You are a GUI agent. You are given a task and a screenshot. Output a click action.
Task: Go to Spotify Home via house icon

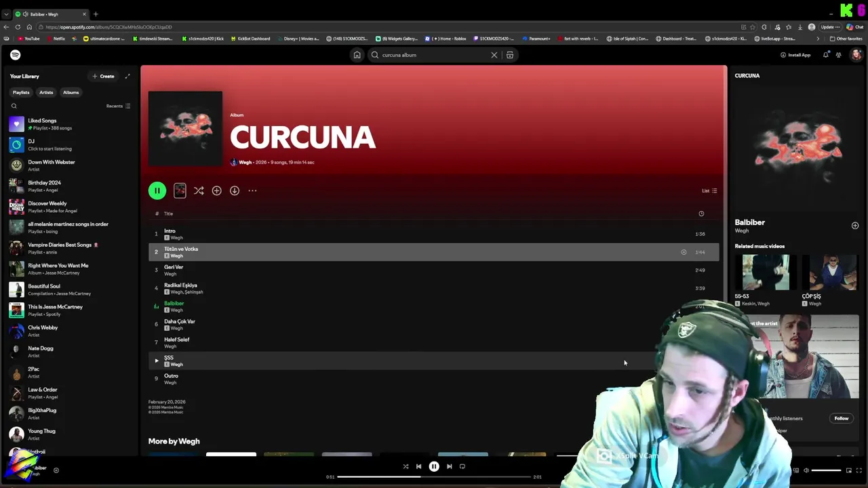pyautogui.click(x=357, y=55)
